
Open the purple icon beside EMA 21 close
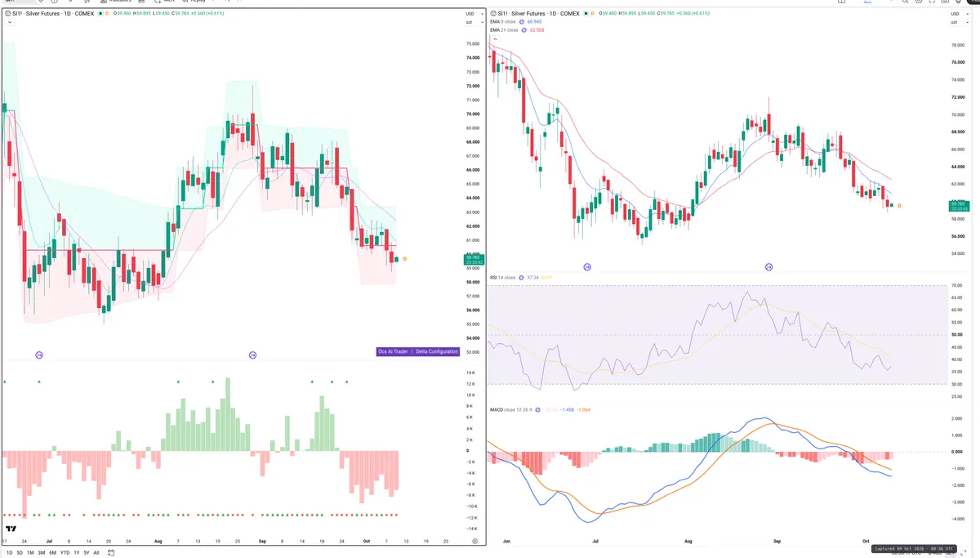(x=523, y=30)
